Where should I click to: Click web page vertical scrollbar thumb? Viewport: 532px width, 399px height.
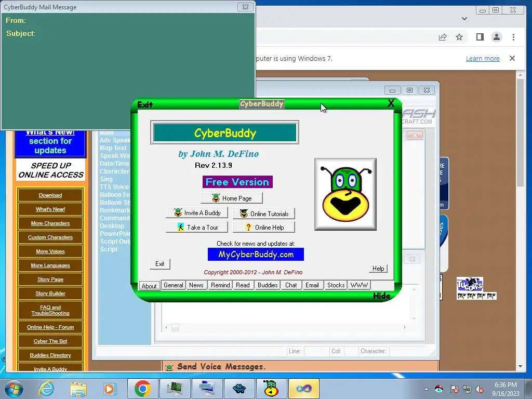[x=521, y=132]
